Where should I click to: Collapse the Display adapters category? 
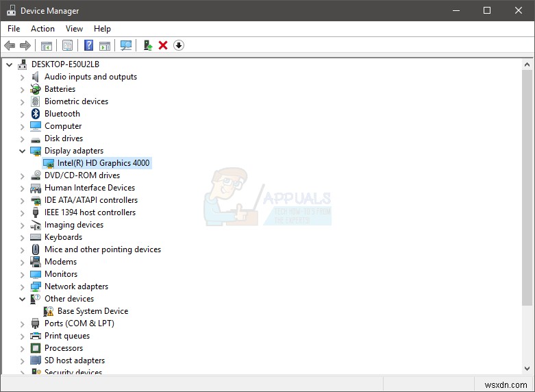22,151
